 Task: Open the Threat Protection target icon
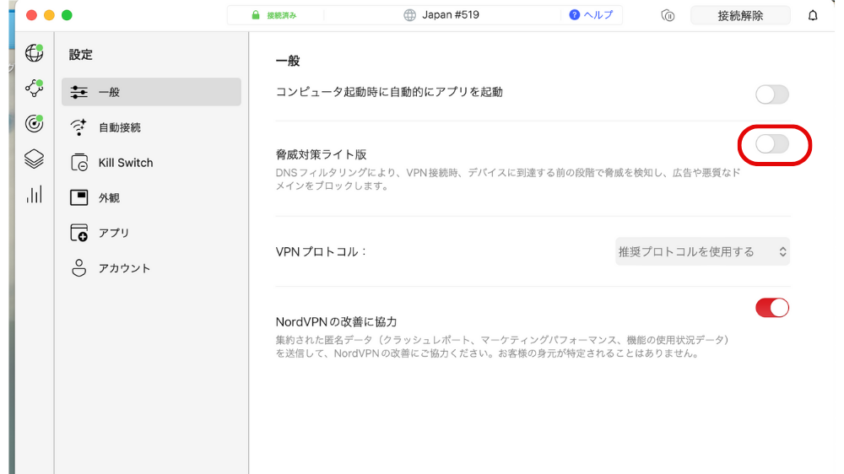pos(33,123)
